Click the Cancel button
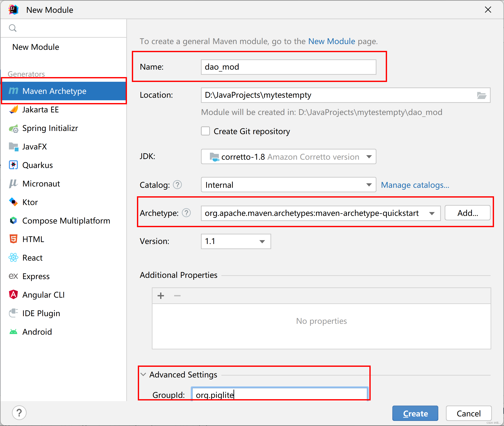504x426 pixels. [x=468, y=413]
